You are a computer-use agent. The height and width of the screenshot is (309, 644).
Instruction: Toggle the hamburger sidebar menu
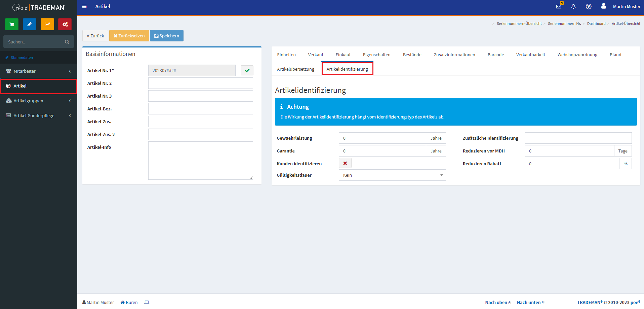84,6
